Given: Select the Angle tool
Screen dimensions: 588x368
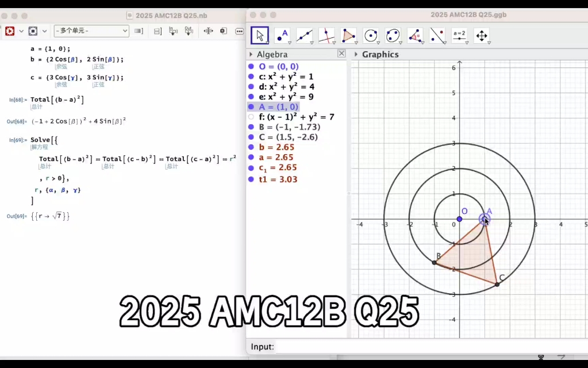Looking at the screenshot, I should [415, 36].
